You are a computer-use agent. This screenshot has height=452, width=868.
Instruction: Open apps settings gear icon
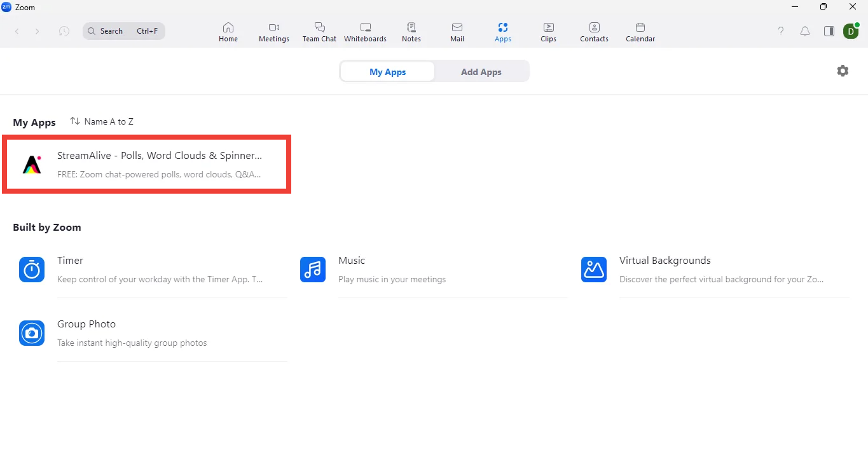[843, 71]
